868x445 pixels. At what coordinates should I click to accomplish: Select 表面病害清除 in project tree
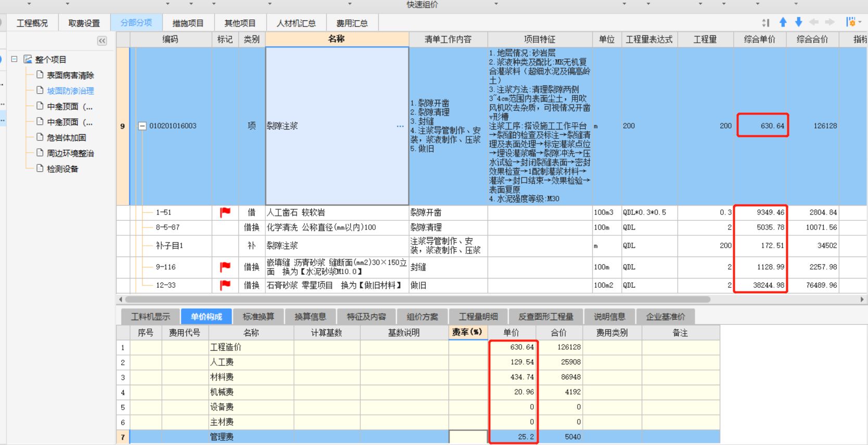point(70,75)
